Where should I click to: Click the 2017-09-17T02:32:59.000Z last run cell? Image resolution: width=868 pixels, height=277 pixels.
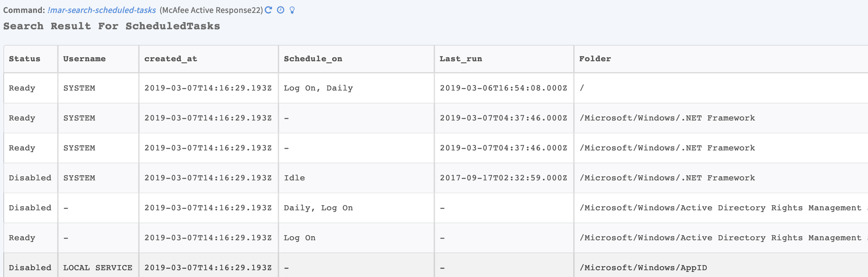coord(503,178)
